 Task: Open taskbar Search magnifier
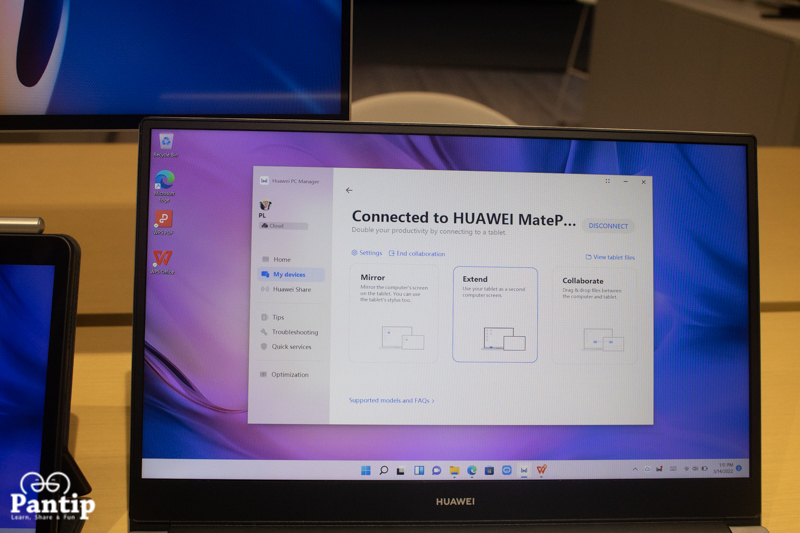coord(384,470)
